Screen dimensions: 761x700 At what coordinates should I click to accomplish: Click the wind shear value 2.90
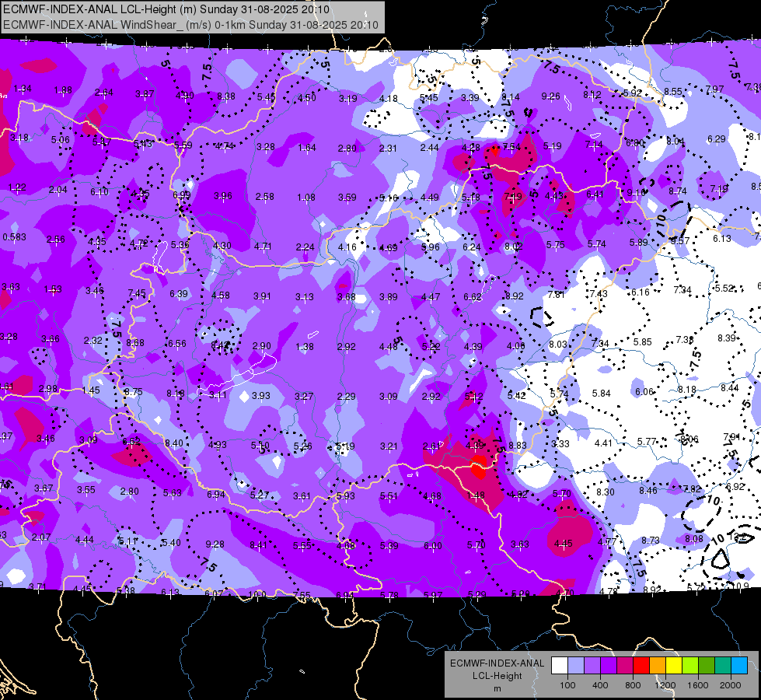point(262,346)
